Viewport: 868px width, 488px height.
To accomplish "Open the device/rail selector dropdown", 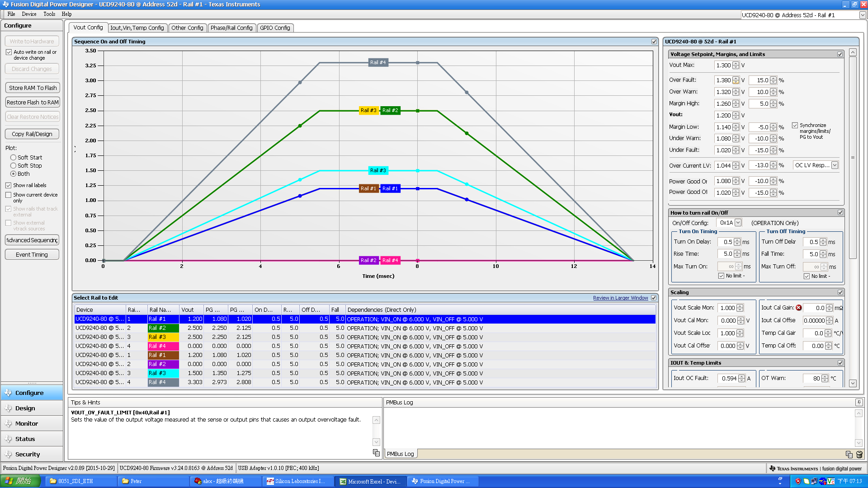I will pos(862,15).
